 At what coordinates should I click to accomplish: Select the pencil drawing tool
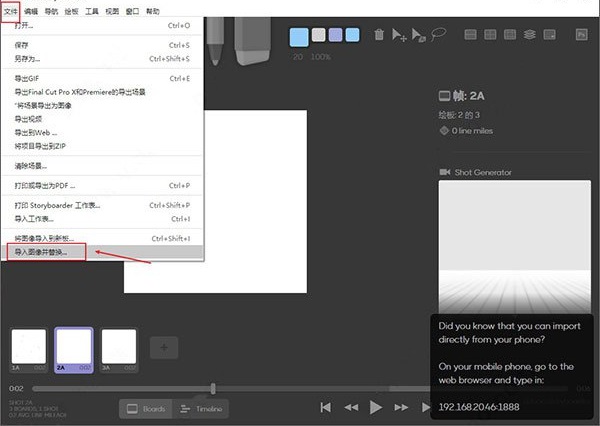tap(215, 41)
